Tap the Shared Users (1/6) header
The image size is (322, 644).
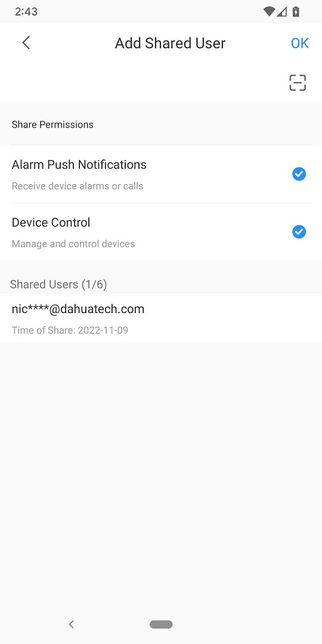pos(58,284)
